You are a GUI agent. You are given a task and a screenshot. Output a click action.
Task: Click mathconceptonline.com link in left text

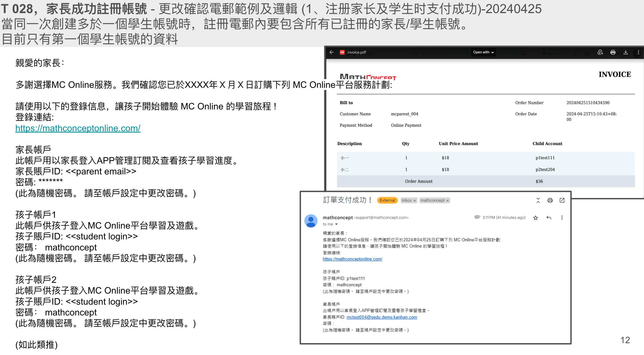pyautogui.click(x=78, y=128)
